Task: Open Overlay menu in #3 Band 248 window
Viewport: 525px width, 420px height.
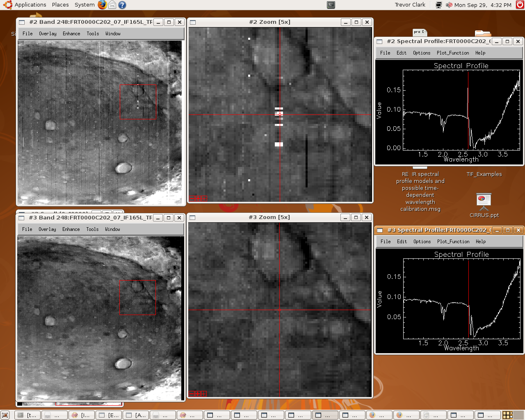Action: [x=47, y=229]
